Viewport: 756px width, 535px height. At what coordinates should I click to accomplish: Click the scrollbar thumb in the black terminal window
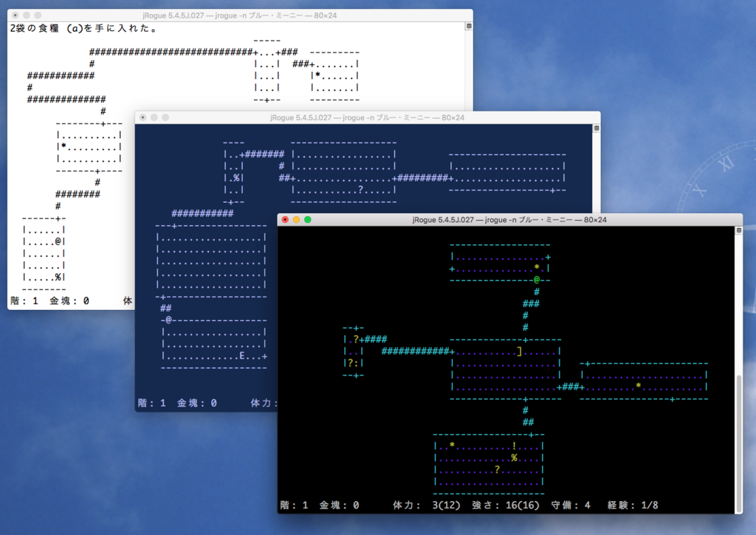point(738,443)
